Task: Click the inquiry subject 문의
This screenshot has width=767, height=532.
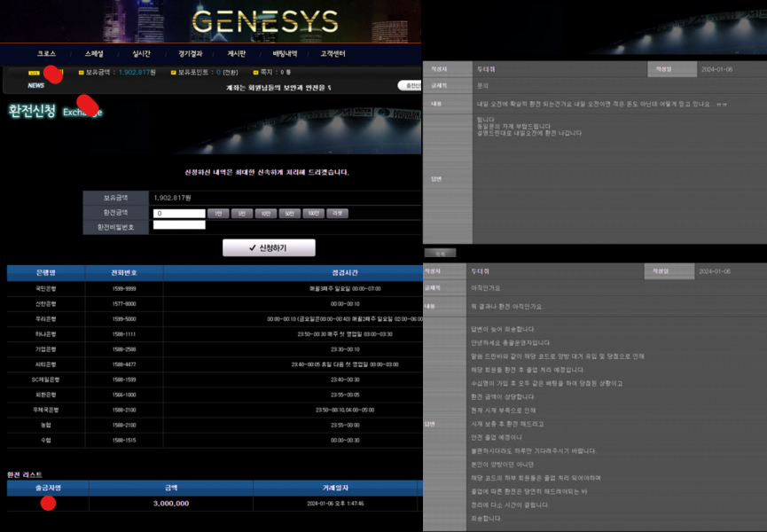Action: tap(482, 86)
